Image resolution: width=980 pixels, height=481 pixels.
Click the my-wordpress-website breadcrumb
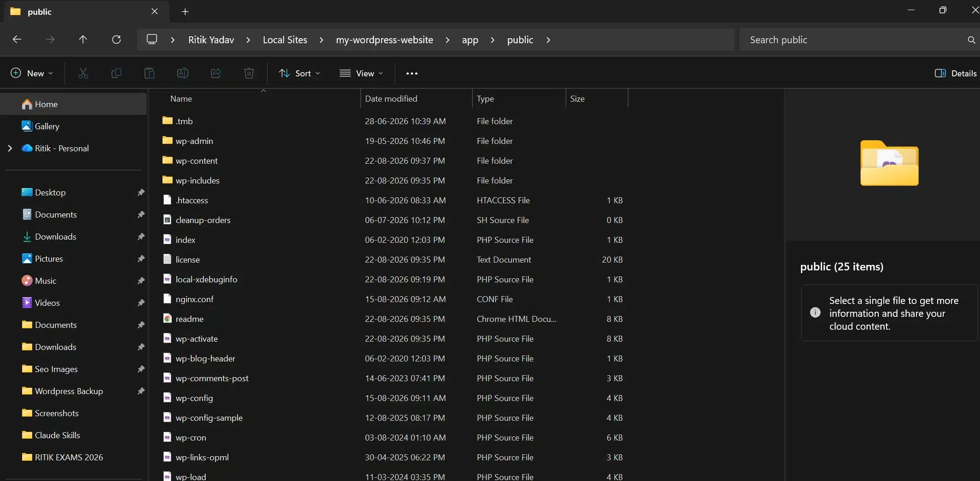click(x=384, y=40)
